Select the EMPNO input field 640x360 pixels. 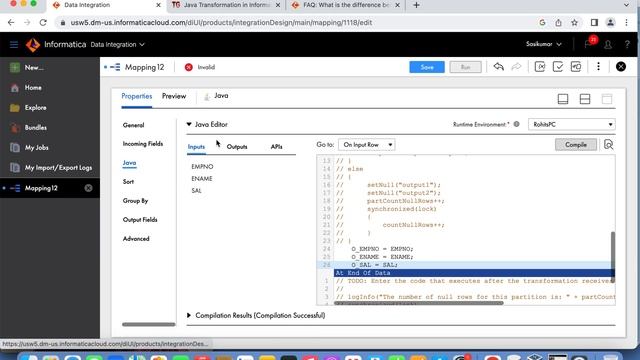(202, 167)
